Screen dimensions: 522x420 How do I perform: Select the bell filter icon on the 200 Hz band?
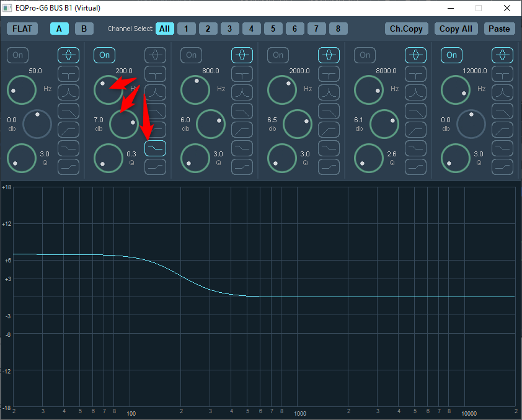[155, 55]
